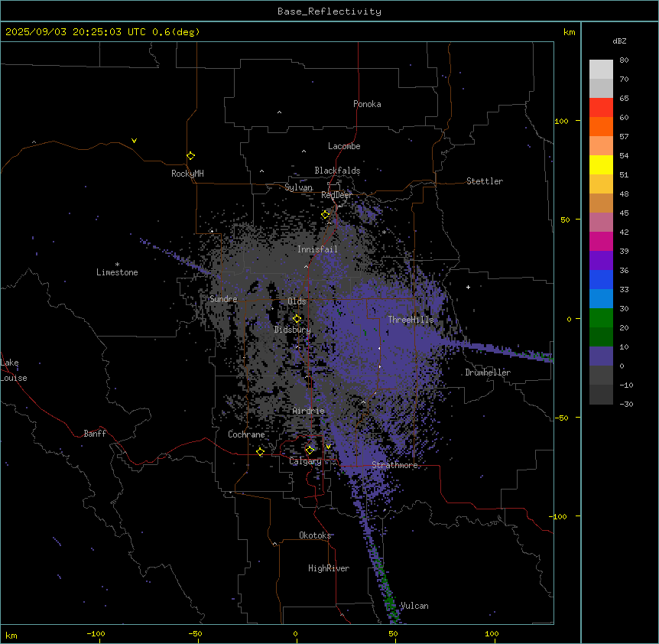Click the Calgary label
Screen dimensions: 659x644
tap(306, 461)
